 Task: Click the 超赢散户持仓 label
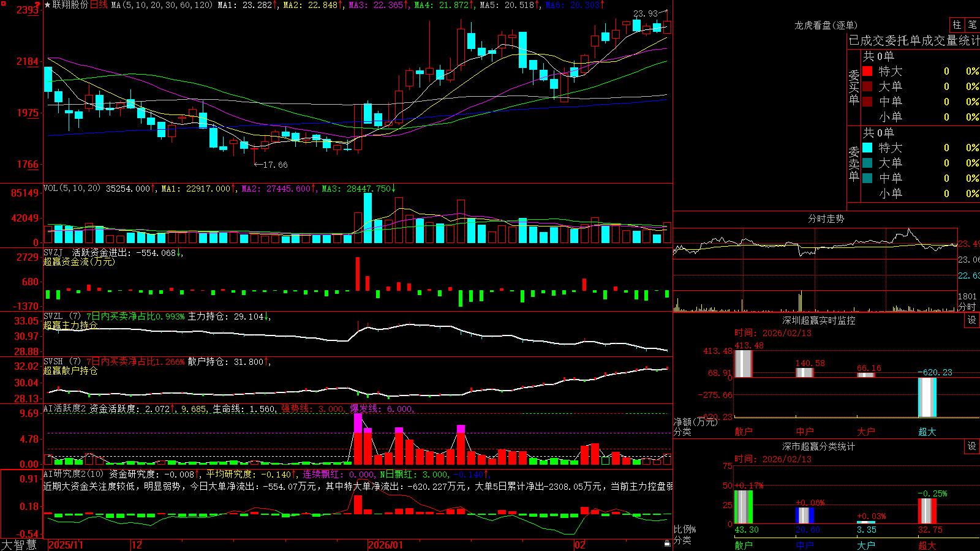70,370
